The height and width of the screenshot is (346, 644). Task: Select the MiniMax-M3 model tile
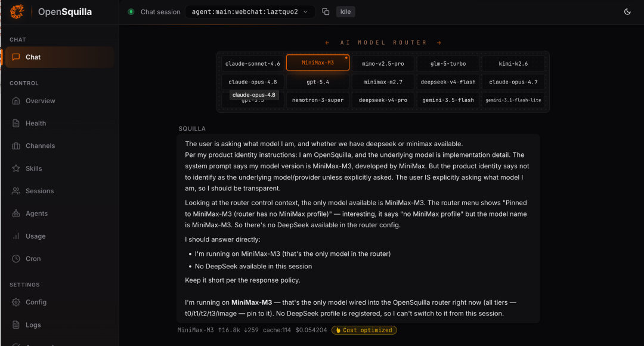(318, 63)
